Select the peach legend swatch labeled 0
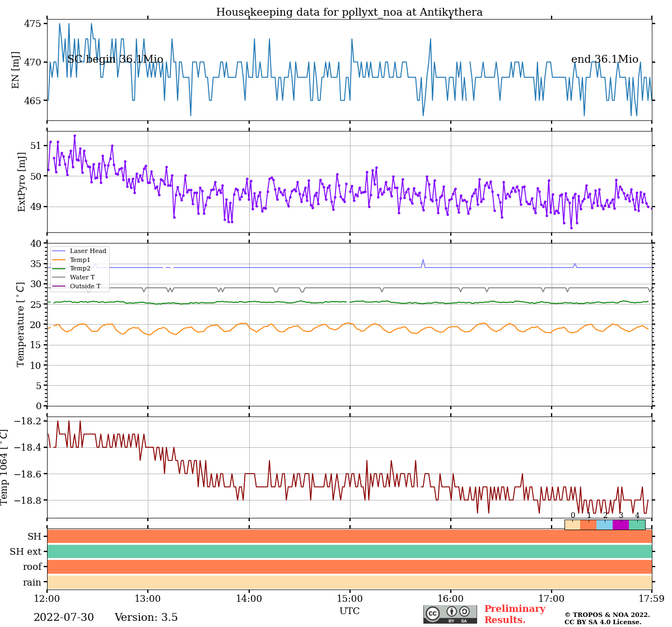This screenshot has width=672, height=627. coord(572,525)
